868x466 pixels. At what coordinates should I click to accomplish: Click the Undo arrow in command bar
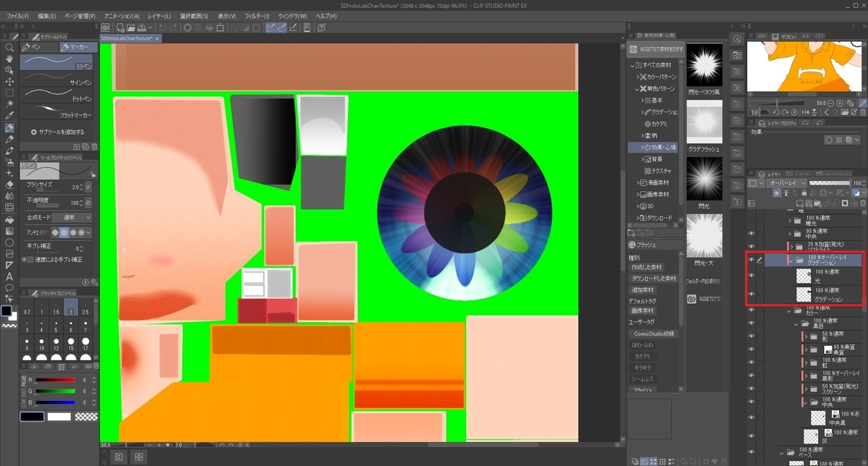(x=162, y=28)
